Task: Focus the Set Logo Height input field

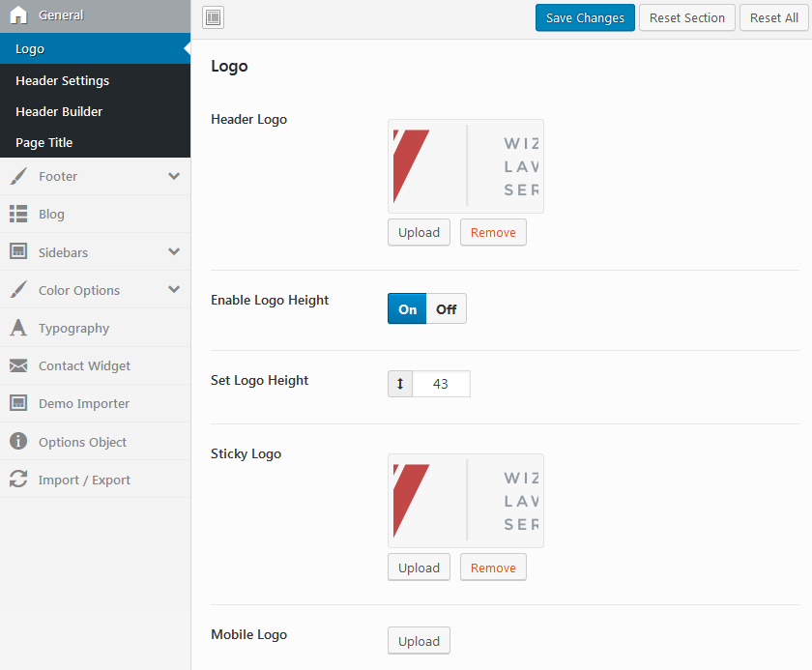Action: pos(441,384)
